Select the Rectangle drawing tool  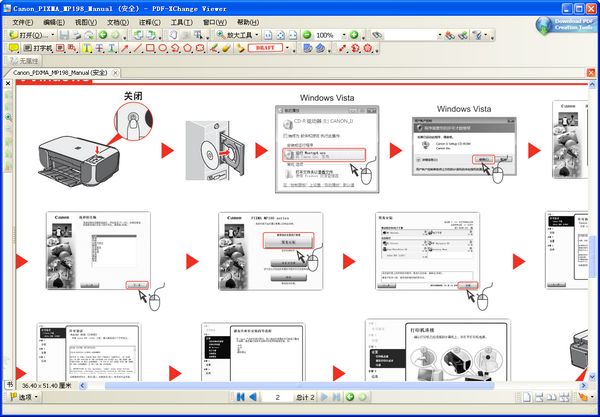150,48
